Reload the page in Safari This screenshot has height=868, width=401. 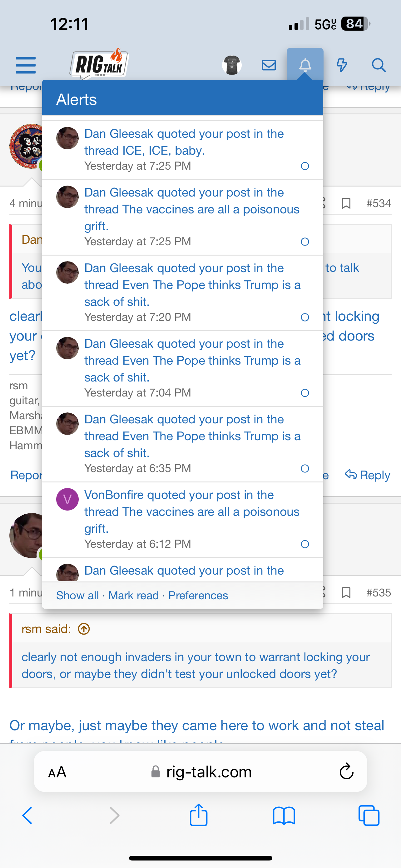pyautogui.click(x=346, y=772)
